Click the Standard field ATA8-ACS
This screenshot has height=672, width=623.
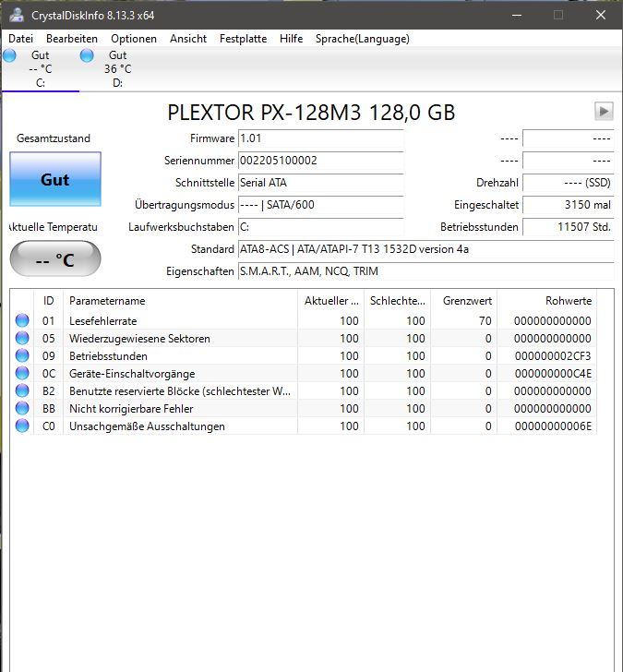(425, 249)
